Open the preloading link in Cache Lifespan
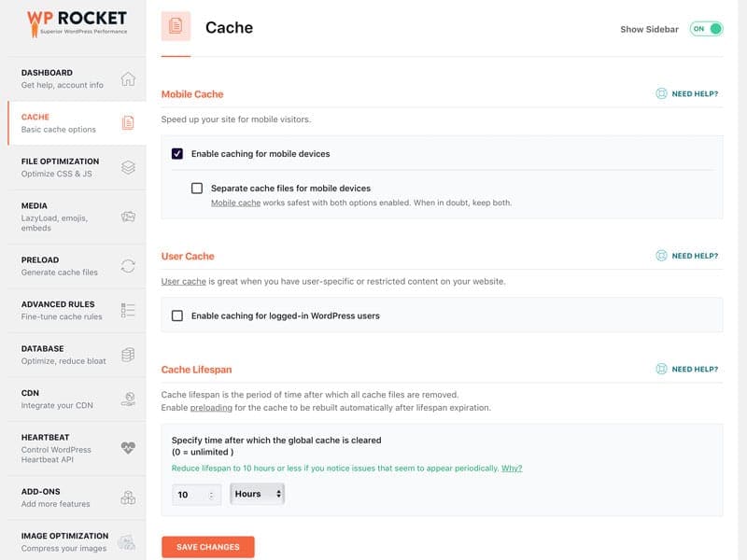This screenshot has width=747, height=560. [x=209, y=408]
